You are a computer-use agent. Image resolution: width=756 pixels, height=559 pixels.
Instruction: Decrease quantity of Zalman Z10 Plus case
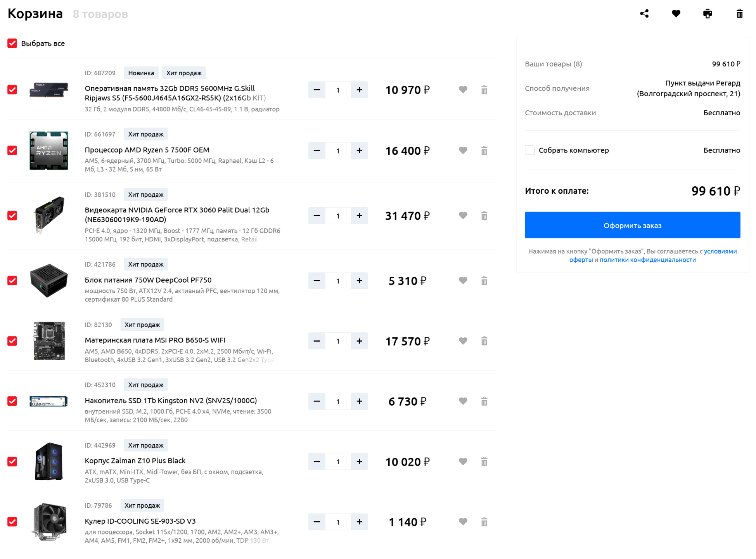tap(317, 462)
